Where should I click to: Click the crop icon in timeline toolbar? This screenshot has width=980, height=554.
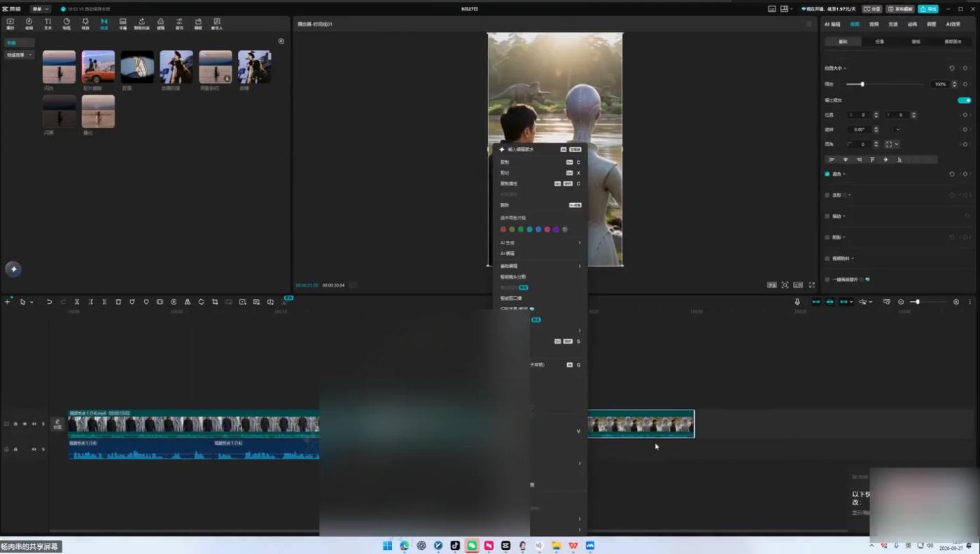[215, 302]
